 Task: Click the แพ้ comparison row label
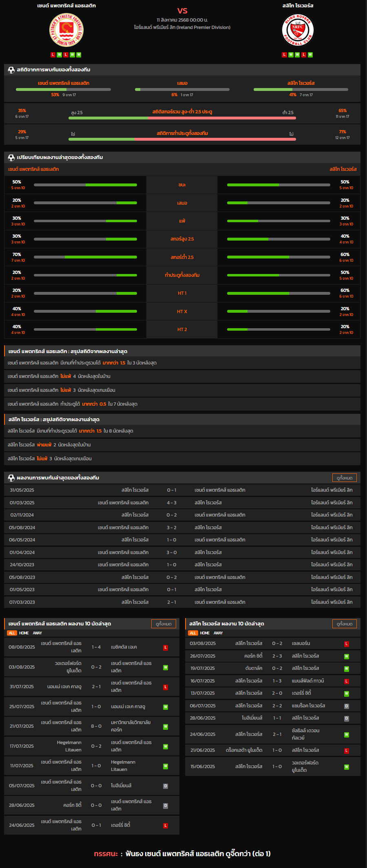[x=182, y=221]
